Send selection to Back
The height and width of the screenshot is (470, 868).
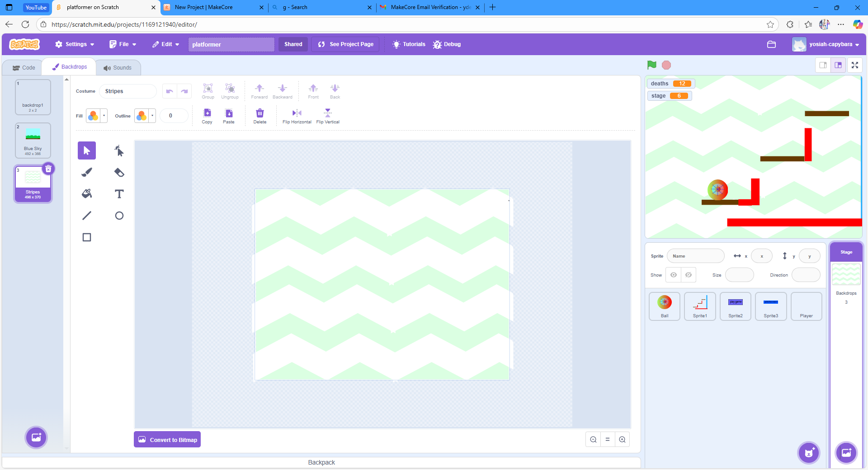pyautogui.click(x=335, y=91)
